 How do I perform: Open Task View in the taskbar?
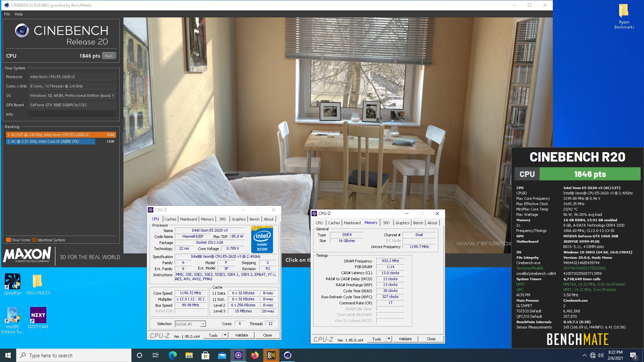156,355
